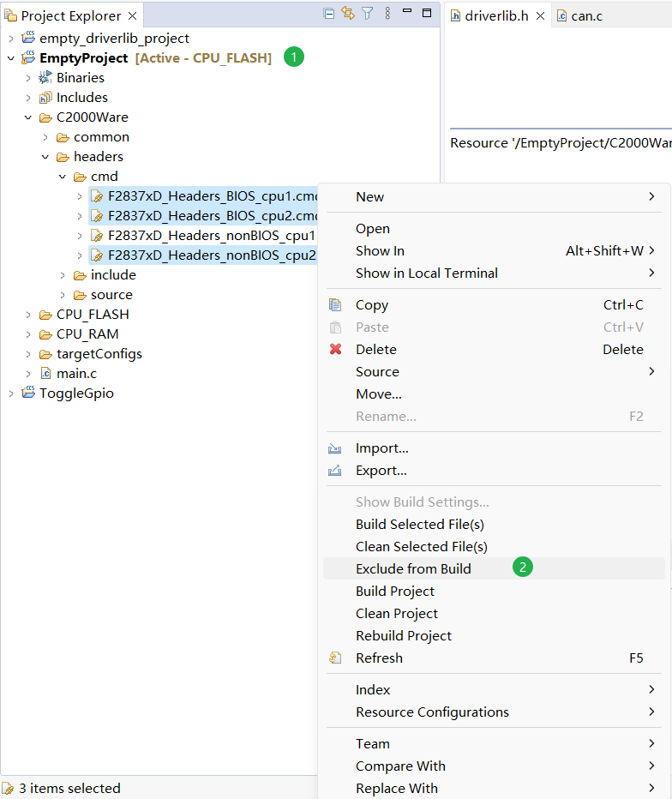Open the View Menu three-dots icon
The image size is (672, 799).
387,14
